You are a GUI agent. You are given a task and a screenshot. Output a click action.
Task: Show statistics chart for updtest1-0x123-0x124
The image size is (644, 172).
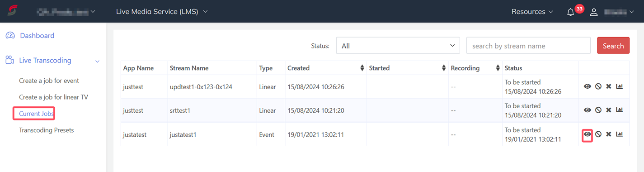tap(620, 86)
